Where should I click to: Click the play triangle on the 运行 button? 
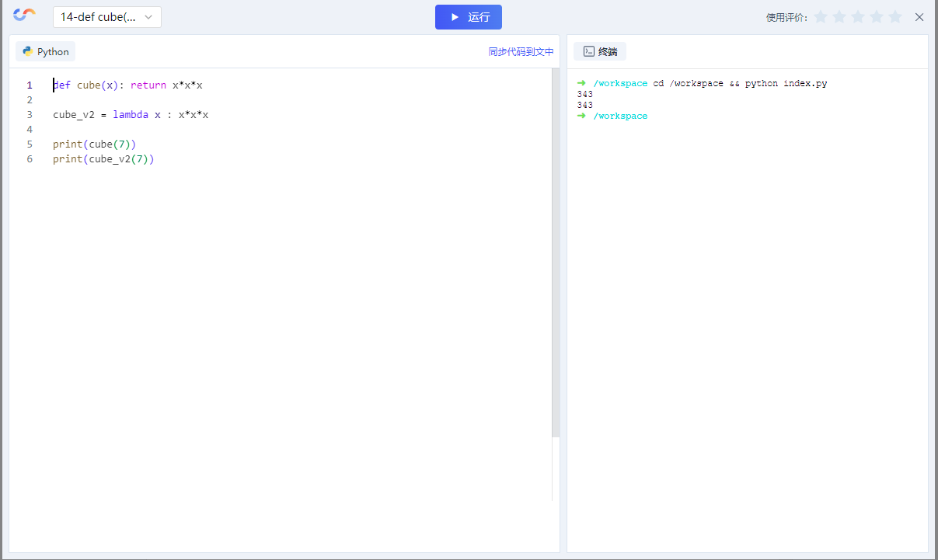(454, 16)
